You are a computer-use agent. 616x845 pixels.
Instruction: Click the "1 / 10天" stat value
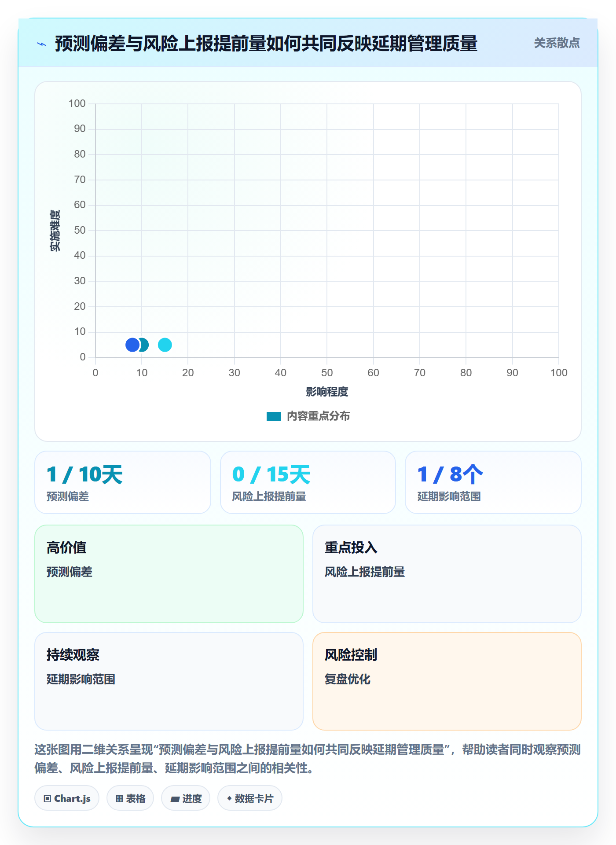pyautogui.click(x=84, y=475)
